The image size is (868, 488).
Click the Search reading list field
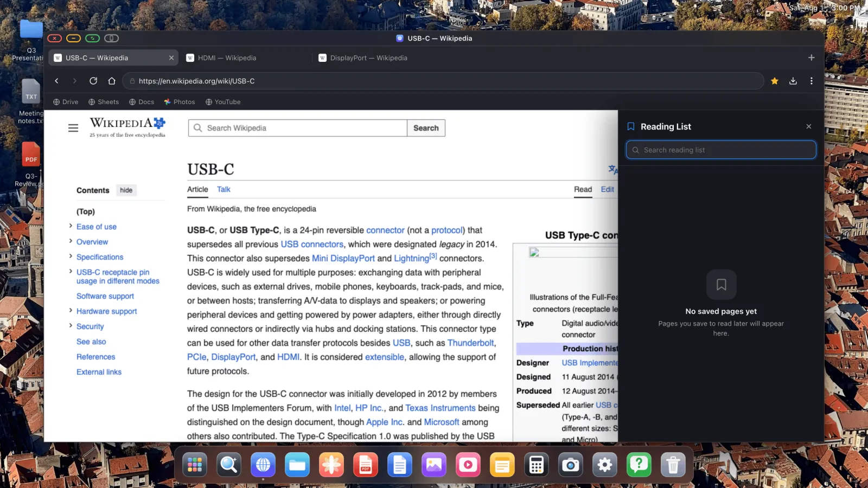721,150
